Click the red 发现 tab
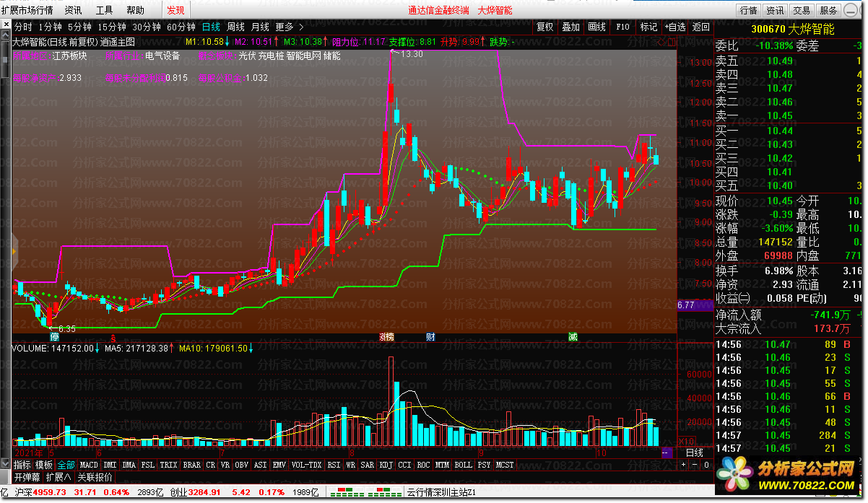Image resolution: width=868 pixels, height=503 pixels. click(x=175, y=10)
